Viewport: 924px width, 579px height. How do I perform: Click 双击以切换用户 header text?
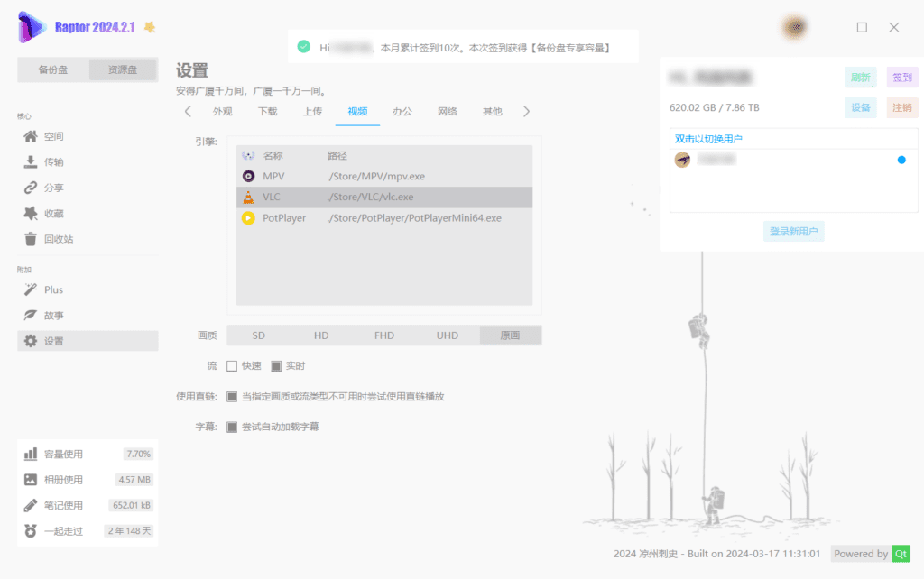(708, 139)
